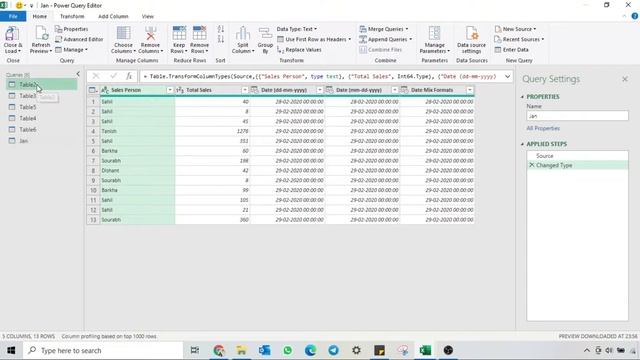The width and height of the screenshot is (640, 360).
Task: Click the Total Sales column type icon
Action: (x=180, y=90)
